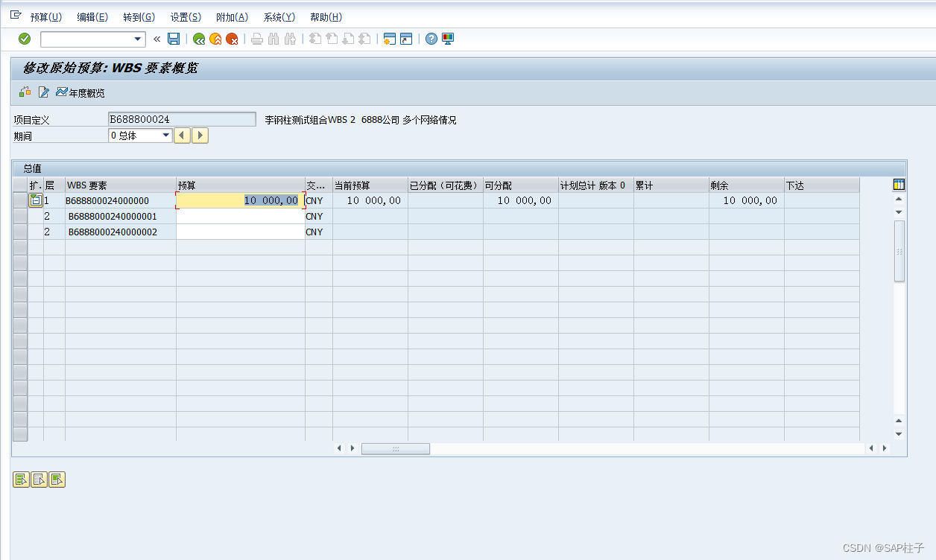Click the Create shortcut icon
Image resolution: width=936 pixels, height=560 pixels.
[x=405, y=39]
